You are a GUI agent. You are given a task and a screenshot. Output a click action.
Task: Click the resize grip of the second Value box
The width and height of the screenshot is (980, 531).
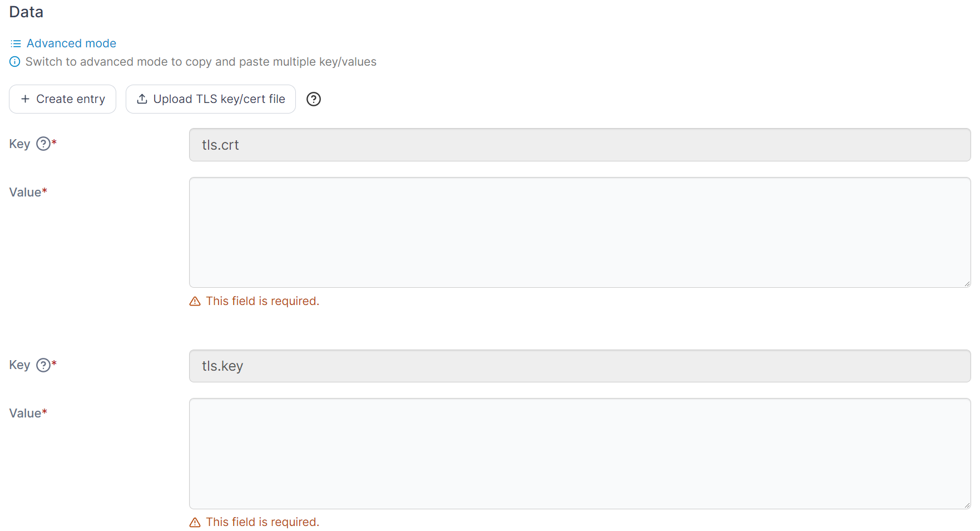click(x=966, y=505)
